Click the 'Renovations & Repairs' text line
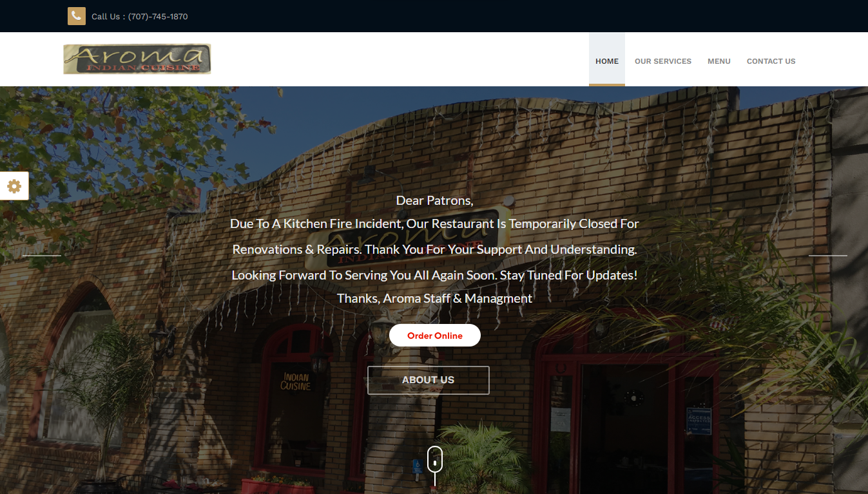The height and width of the screenshot is (494, 868). 434,249
